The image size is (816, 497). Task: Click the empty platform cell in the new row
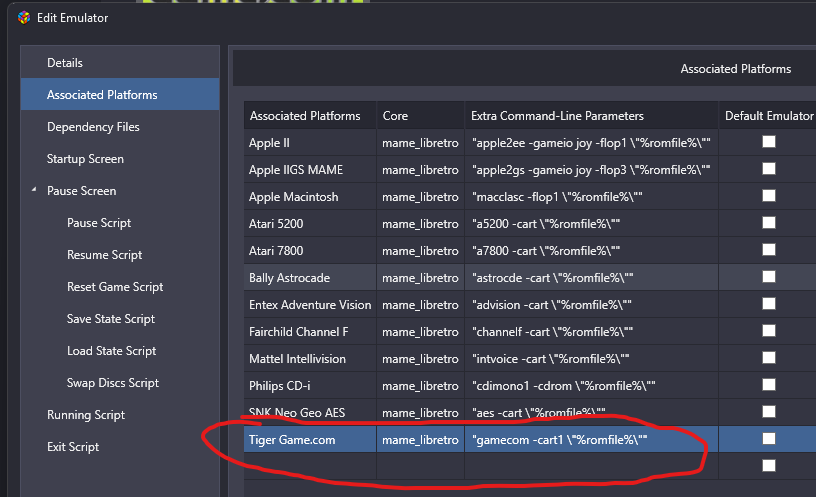[x=310, y=466]
